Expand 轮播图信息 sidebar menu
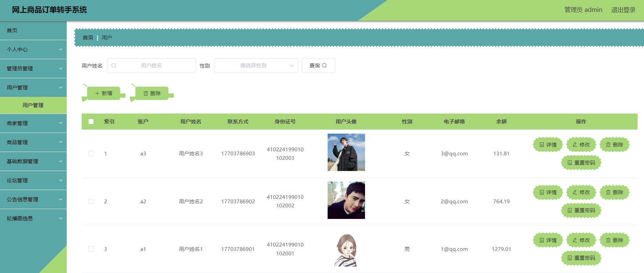The width and height of the screenshot is (644, 273). click(33, 219)
